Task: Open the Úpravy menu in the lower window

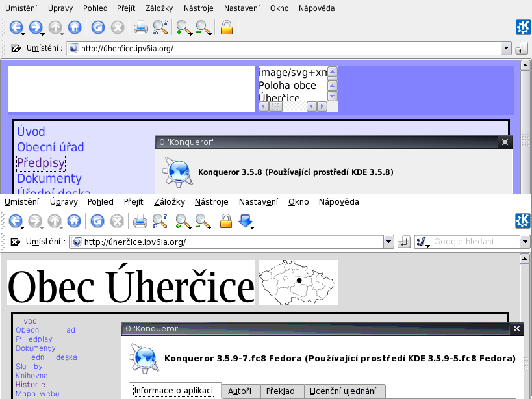Action: (x=64, y=202)
